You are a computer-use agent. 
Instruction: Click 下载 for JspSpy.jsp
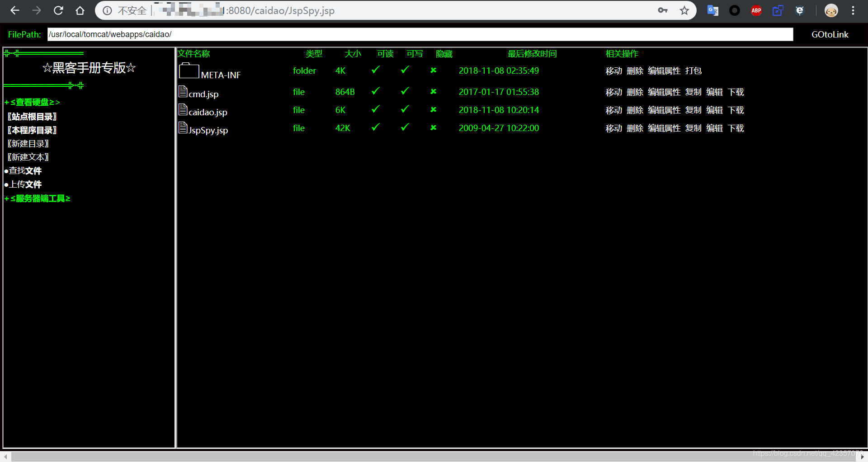(736, 128)
